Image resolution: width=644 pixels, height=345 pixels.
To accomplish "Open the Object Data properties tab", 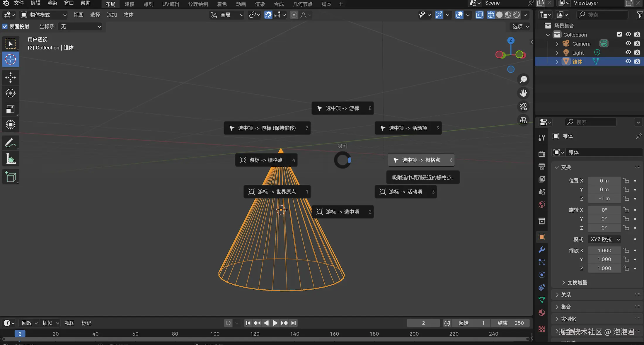I will click(542, 300).
